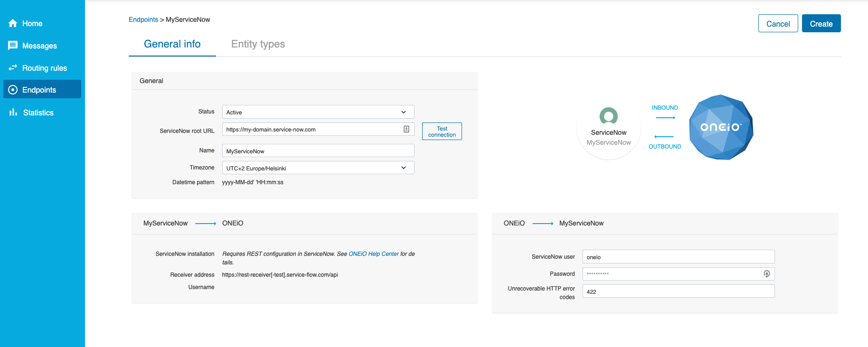Click the Routing rules arrows icon
Screen dimensions: 868x347
point(13,68)
